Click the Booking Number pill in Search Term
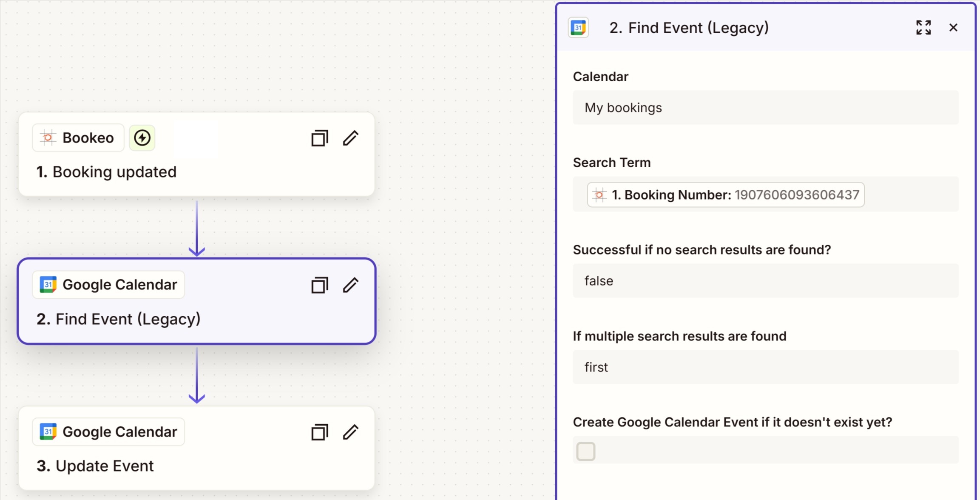The height and width of the screenshot is (500, 980). click(726, 195)
